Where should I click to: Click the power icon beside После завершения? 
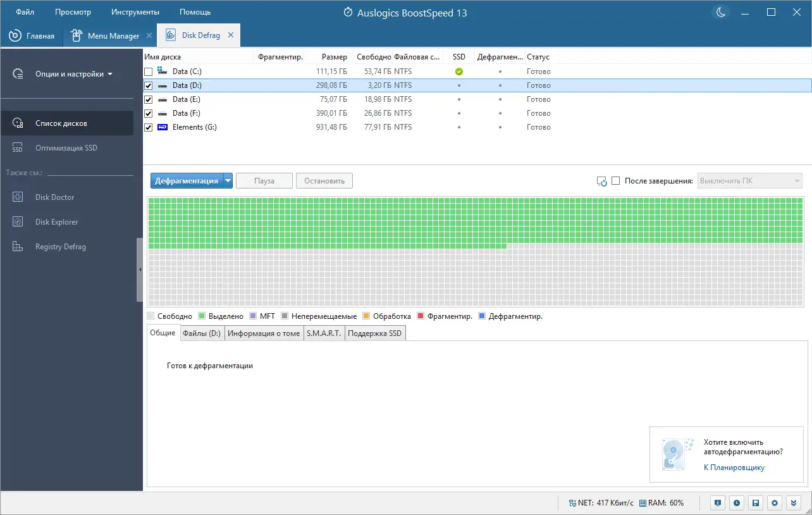602,182
